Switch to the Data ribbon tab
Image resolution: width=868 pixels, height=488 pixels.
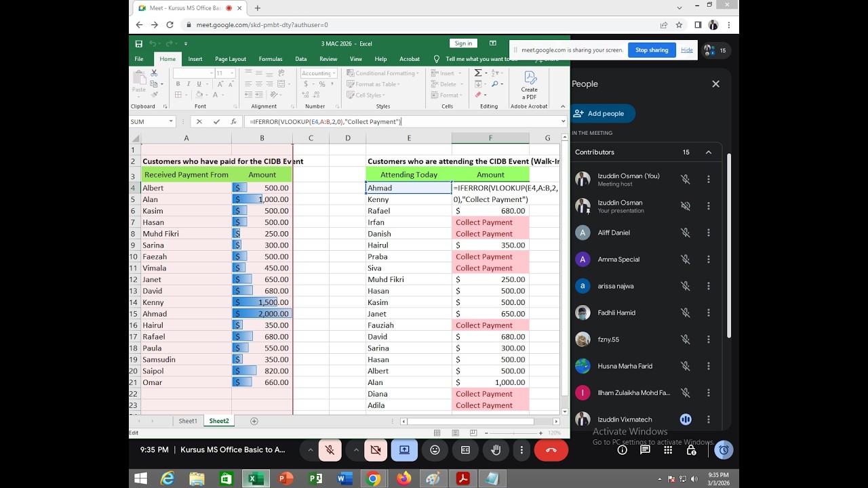(x=300, y=59)
